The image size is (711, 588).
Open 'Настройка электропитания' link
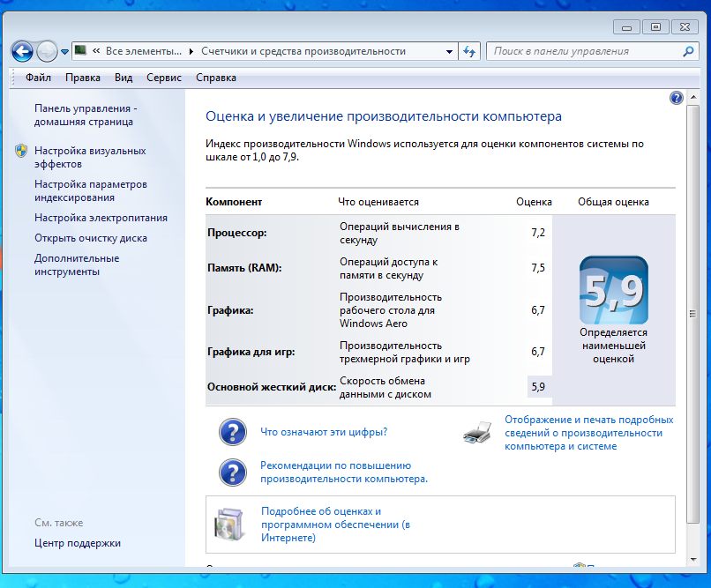click(101, 218)
